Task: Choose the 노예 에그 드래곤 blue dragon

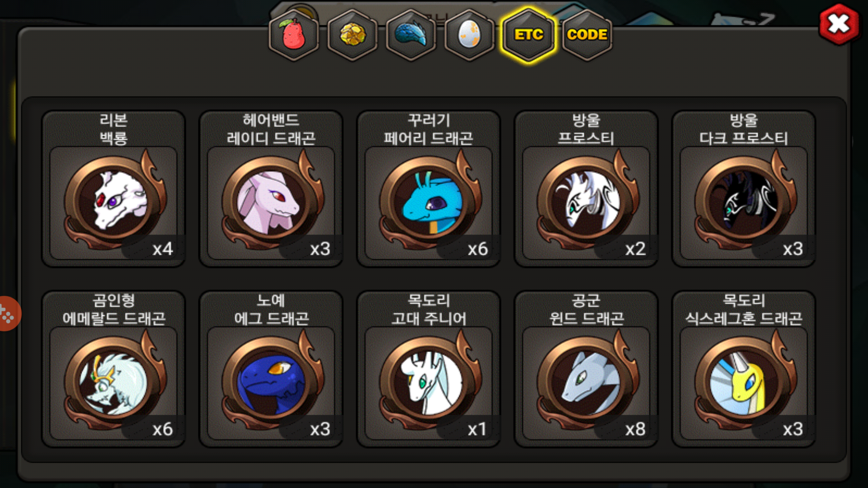Action: click(x=271, y=369)
